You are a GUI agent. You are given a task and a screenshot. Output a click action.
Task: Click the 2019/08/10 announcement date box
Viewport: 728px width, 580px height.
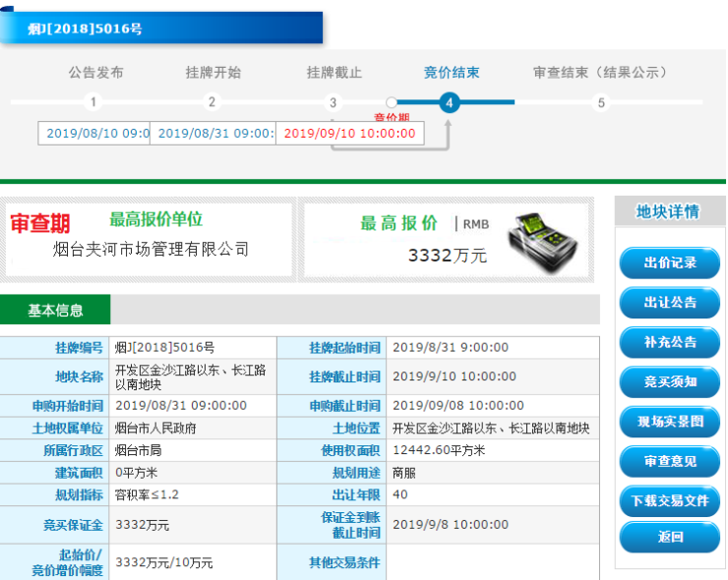point(94,133)
